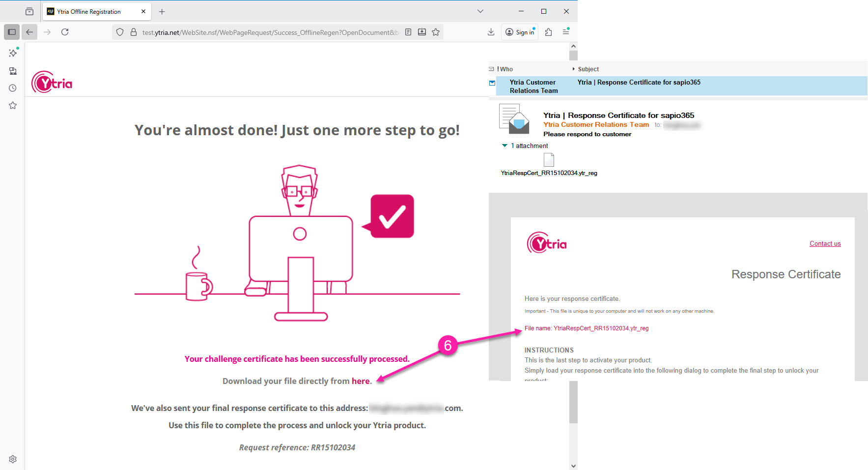Image resolution: width=868 pixels, height=470 pixels.
Task: Bookmark this page with the star icon
Action: (x=436, y=32)
